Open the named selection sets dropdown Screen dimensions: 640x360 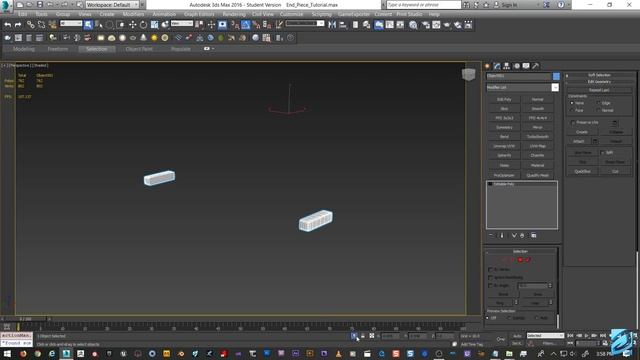click(x=305, y=24)
